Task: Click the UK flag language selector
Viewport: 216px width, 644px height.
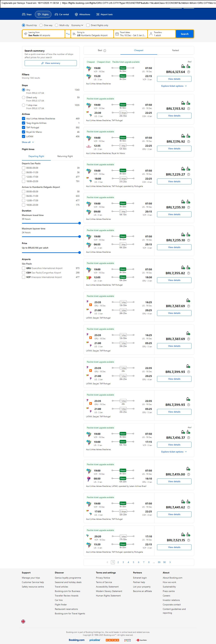Action: point(23,621)
